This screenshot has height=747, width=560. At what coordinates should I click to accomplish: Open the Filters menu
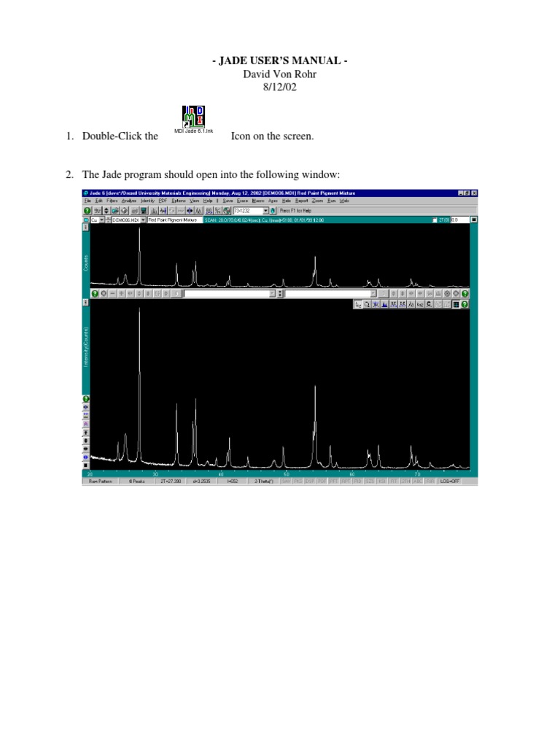(112, 201)
